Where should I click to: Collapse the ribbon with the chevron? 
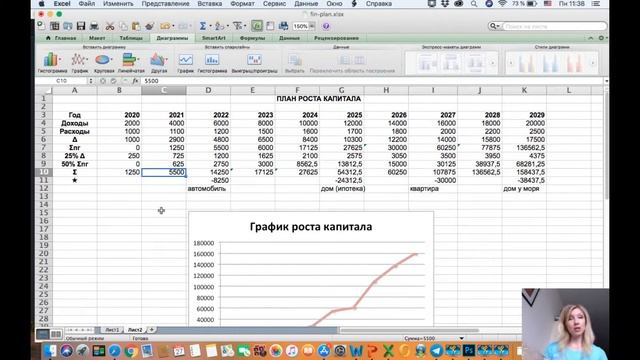(x=591, y=38)
